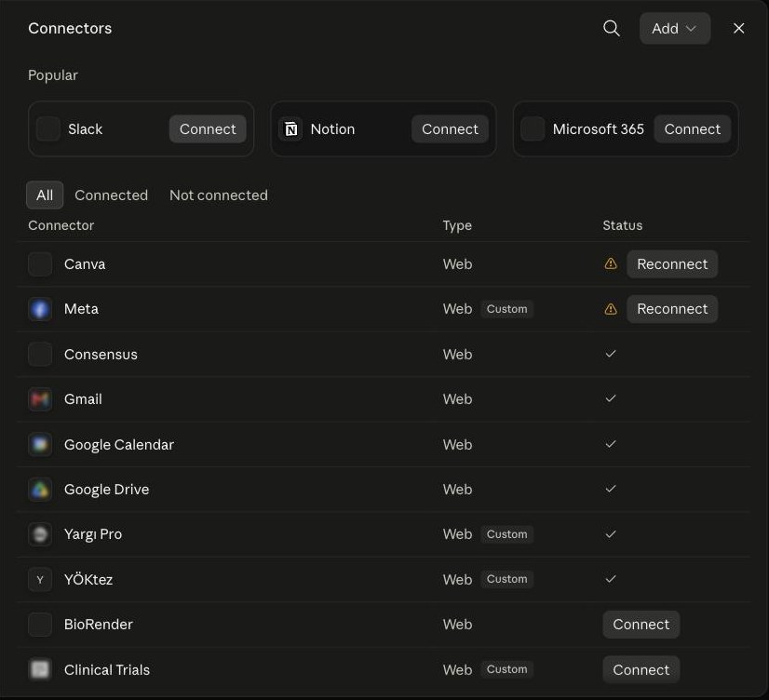Click the Yargı Pro connector icon
The image size is (769, 700).
coord(40,534)
